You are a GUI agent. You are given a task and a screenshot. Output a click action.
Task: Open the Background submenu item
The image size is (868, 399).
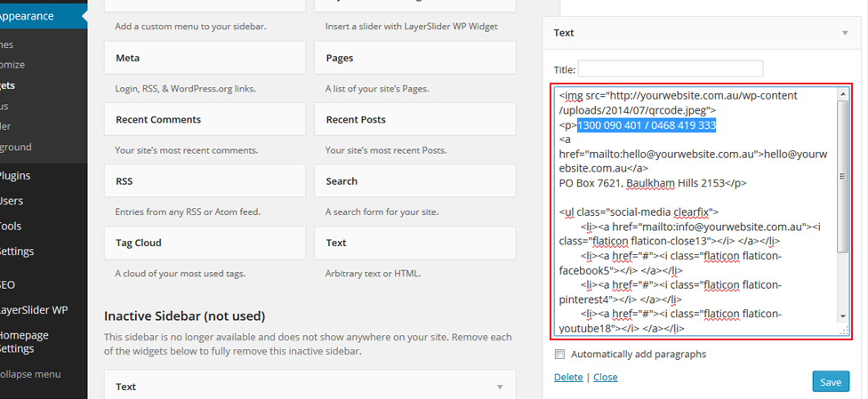15,148
